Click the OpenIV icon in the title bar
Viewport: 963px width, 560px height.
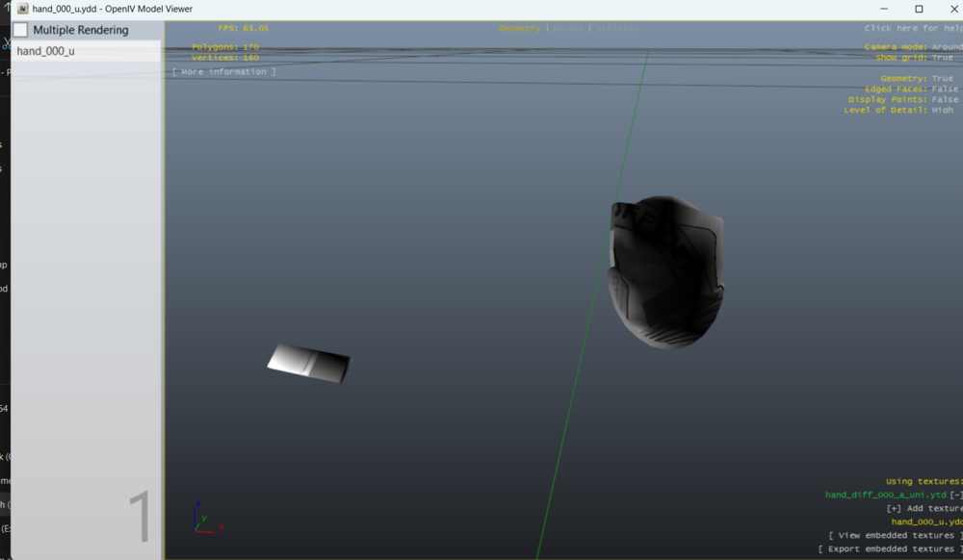(x=21, y=9)
